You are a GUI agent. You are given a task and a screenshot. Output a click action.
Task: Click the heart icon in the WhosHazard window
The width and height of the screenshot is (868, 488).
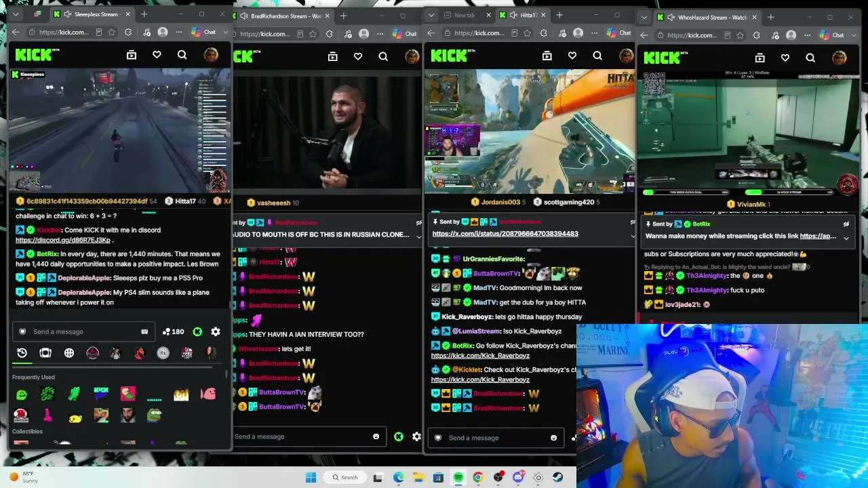[785, 58]
